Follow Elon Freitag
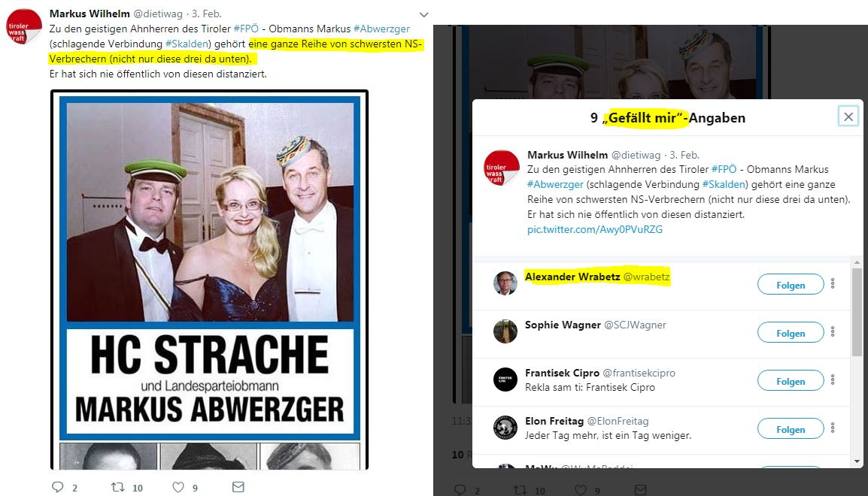 (x=791, y=428)
